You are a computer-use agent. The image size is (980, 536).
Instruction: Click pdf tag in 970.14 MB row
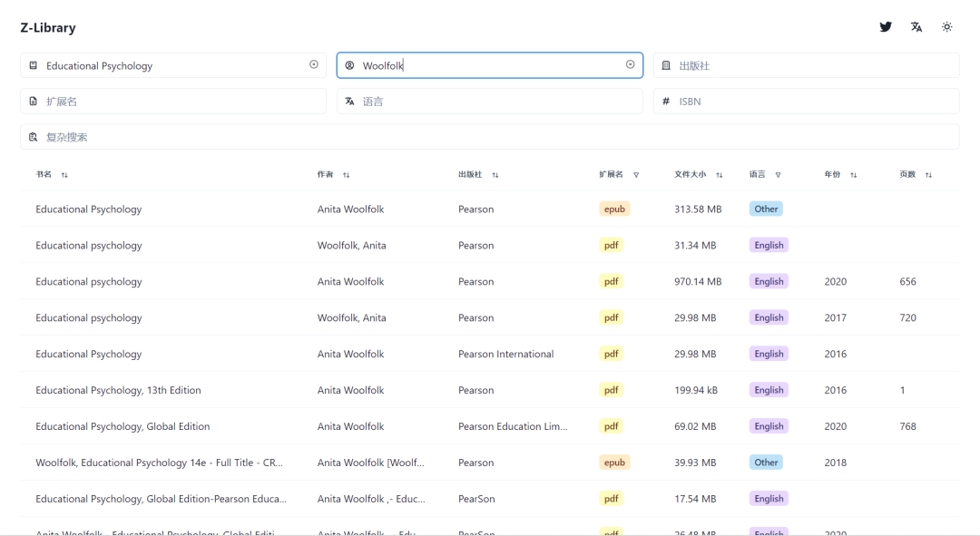point(611,281)
